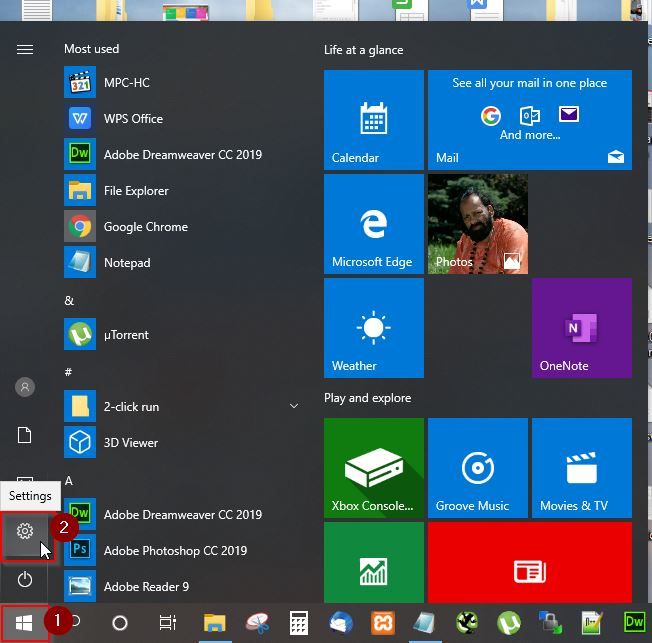The height and width of the screenshot is (643, 652).
Task: Open the red News tile
Action: pyautogui.click(x=530, y=562)
